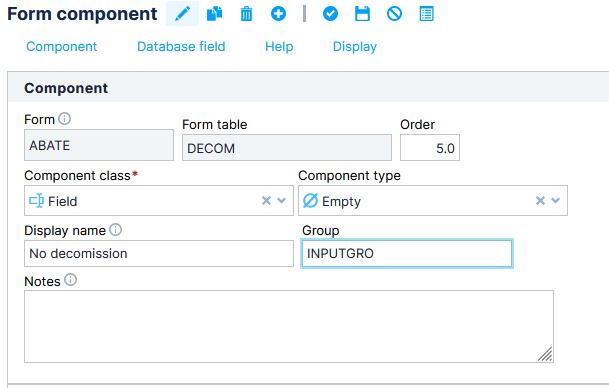Click the Notes textarea resize handle
The height and width of the screenshot is (388, 609).
pyautogui.click(x=545, y=354)
